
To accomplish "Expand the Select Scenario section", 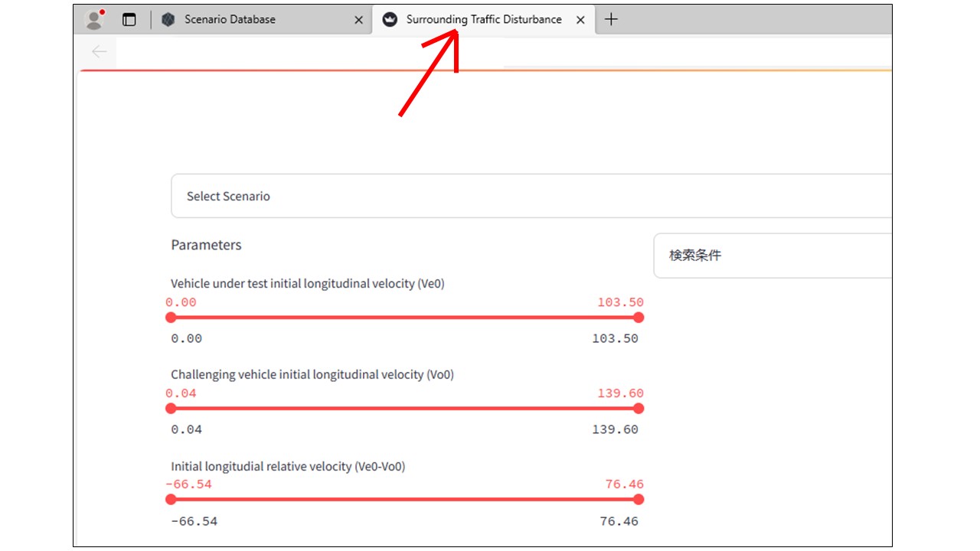I will tap(228, 196).
